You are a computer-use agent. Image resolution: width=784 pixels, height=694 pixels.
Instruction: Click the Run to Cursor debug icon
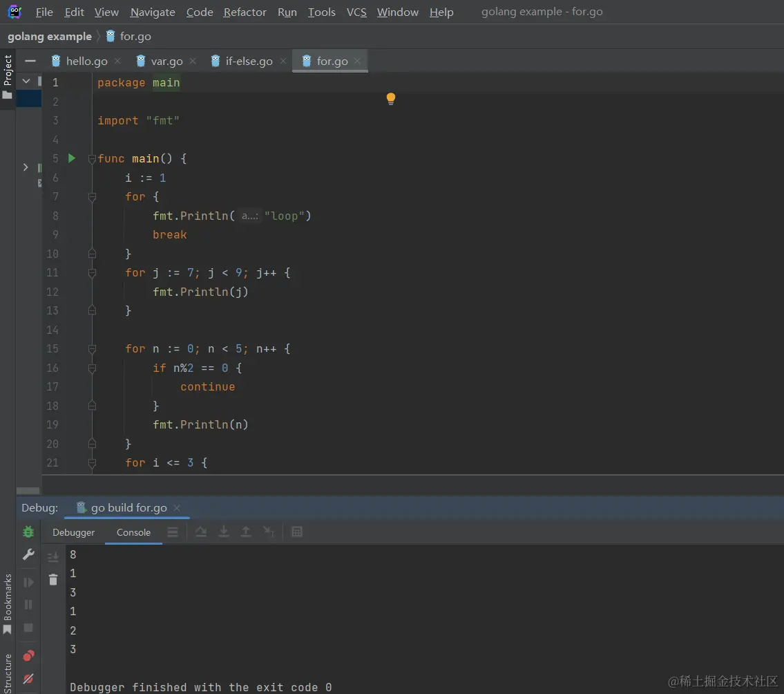[x=269, y=532]
